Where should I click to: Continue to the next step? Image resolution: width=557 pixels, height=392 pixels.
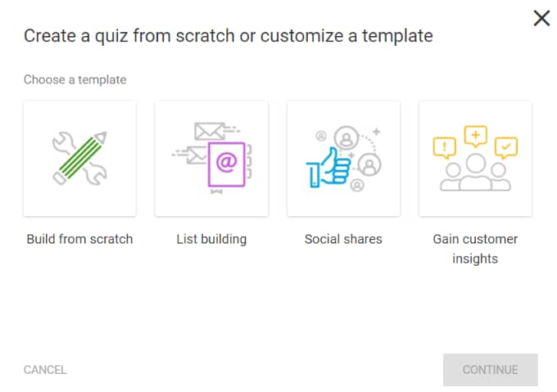pos(490,370)
